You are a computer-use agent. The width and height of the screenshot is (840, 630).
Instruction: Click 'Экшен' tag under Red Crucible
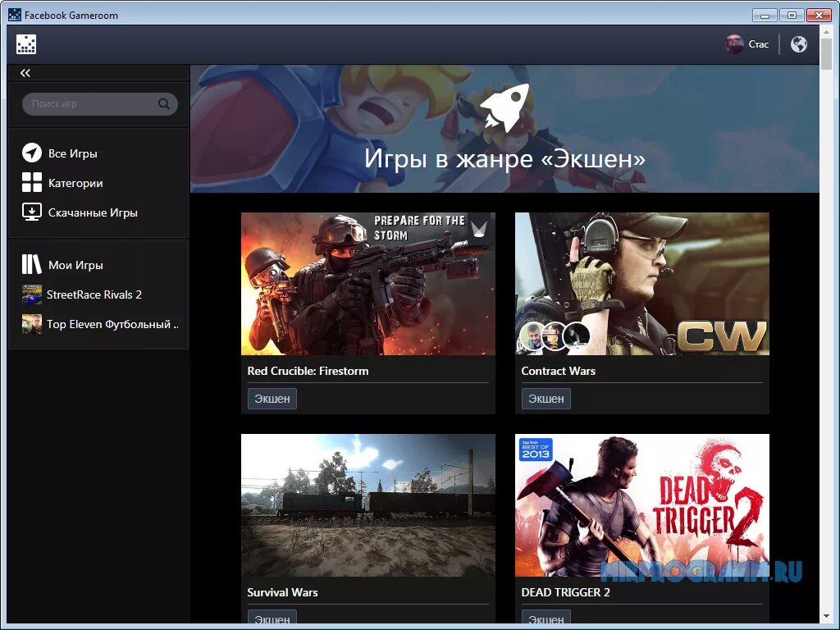(x=272, y=399)
